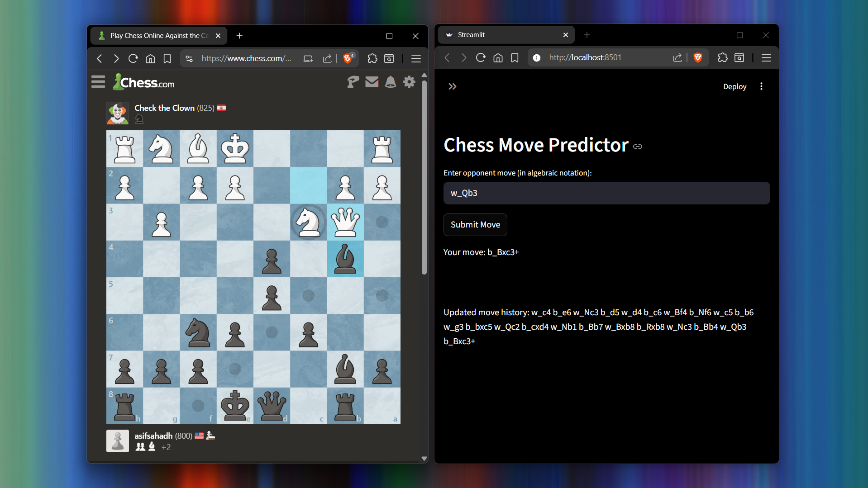Open Chess.com settings gear icon
This screenshot has height=488, width=868.
[409, 82]
